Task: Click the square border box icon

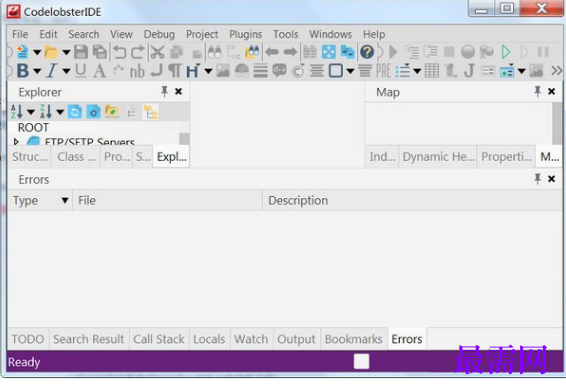Action: (336, 71)
